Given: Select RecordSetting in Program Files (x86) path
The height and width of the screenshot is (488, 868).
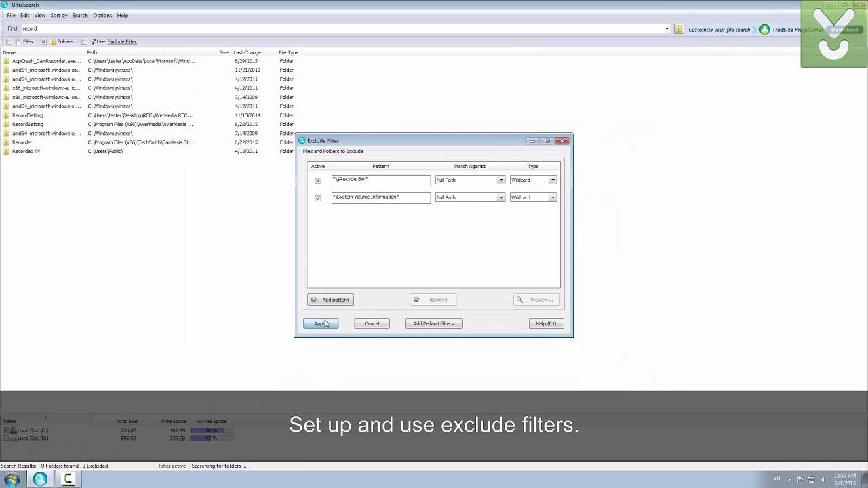Looking at the screenshot, I should [x=27, y=125].
